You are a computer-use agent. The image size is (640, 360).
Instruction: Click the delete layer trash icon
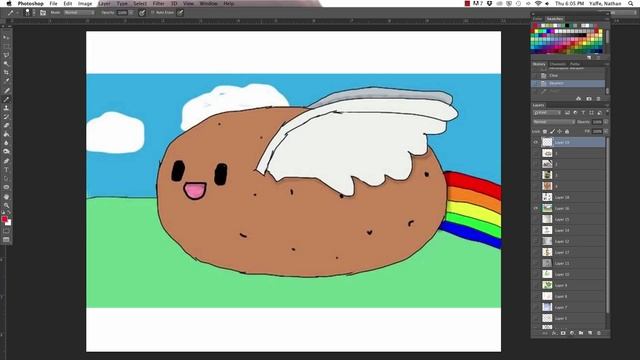(599, 333)
